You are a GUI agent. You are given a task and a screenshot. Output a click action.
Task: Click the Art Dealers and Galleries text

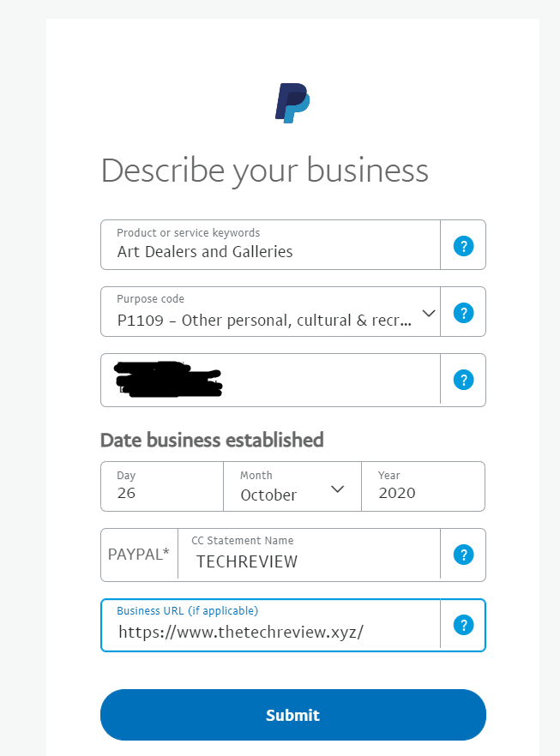point(206,251)
